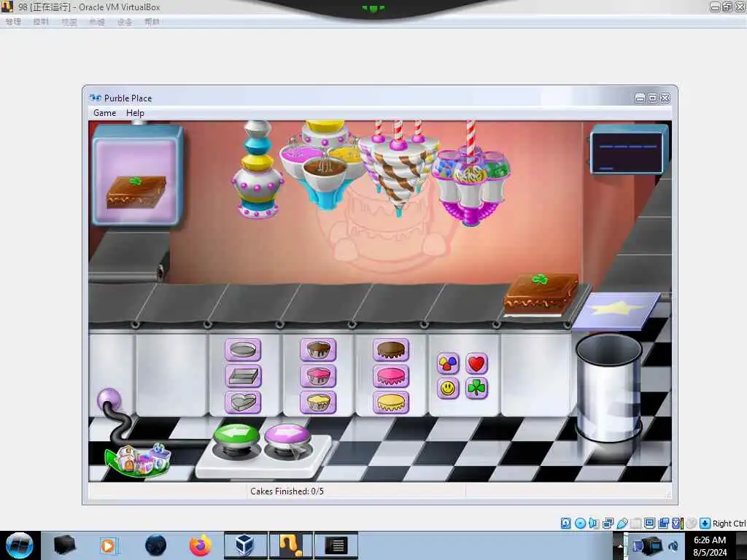
Task: Add the smiley face decoration
Action: coord(448,389)
